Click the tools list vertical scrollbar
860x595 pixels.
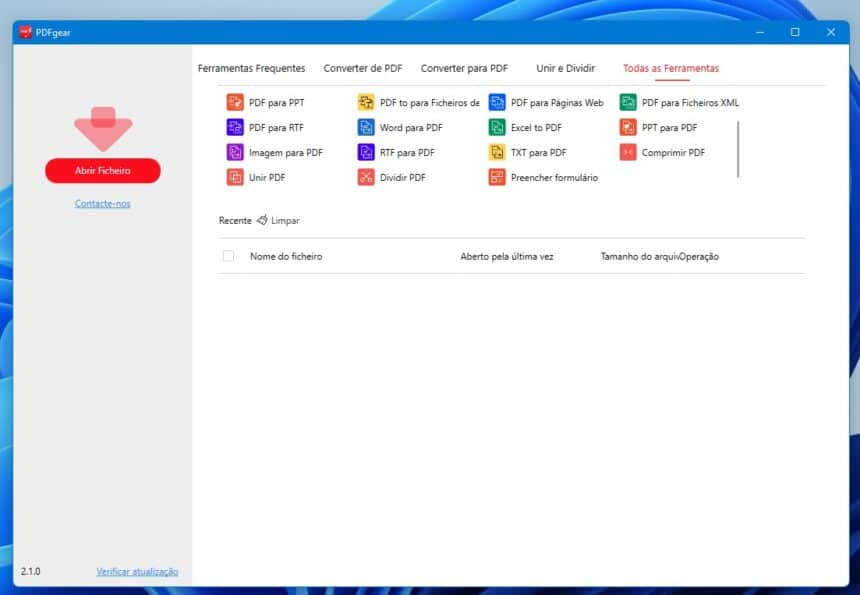click(x=738, y=148)
